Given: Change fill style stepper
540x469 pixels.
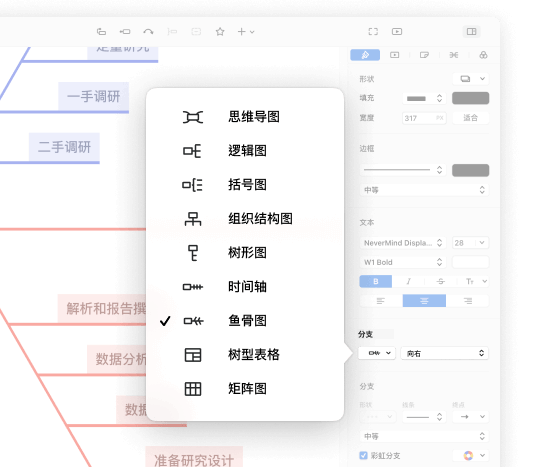Looking at the screenshot, I should 424,98.
